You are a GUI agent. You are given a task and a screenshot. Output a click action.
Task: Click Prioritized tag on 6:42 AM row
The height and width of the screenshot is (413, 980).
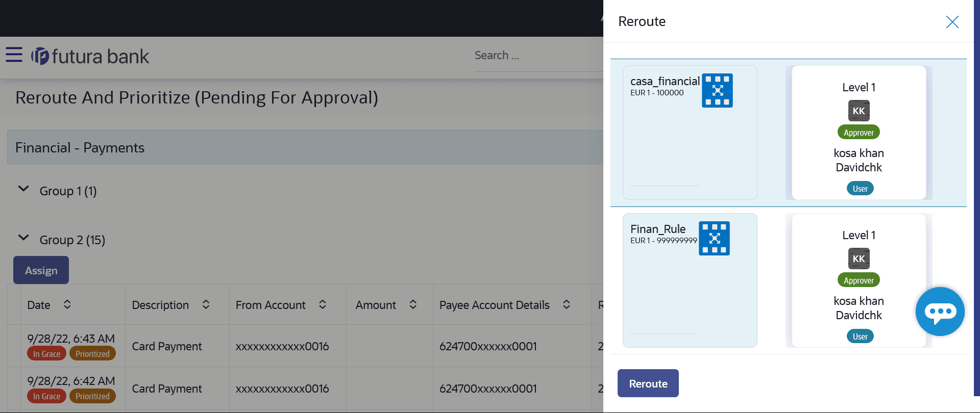(92, 396)
